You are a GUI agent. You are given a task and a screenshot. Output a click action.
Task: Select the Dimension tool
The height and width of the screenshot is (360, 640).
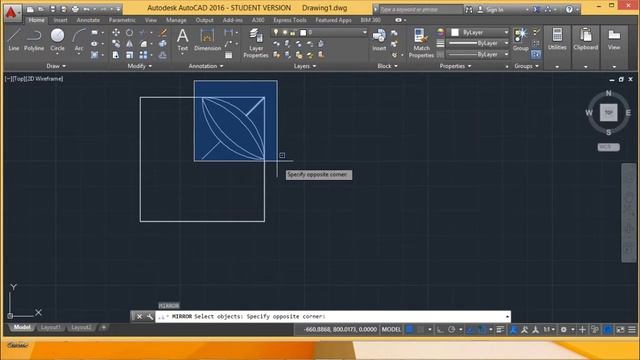(207, 40)
